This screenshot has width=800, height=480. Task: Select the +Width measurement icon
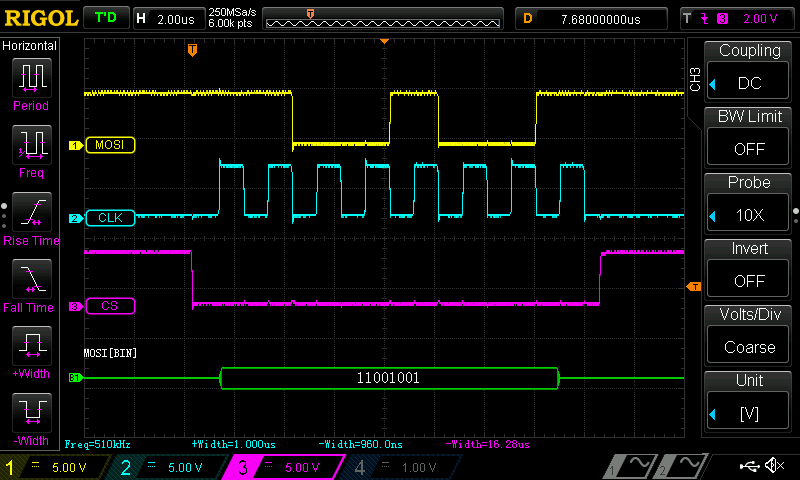pyautogui.click(x=32, y=346)
